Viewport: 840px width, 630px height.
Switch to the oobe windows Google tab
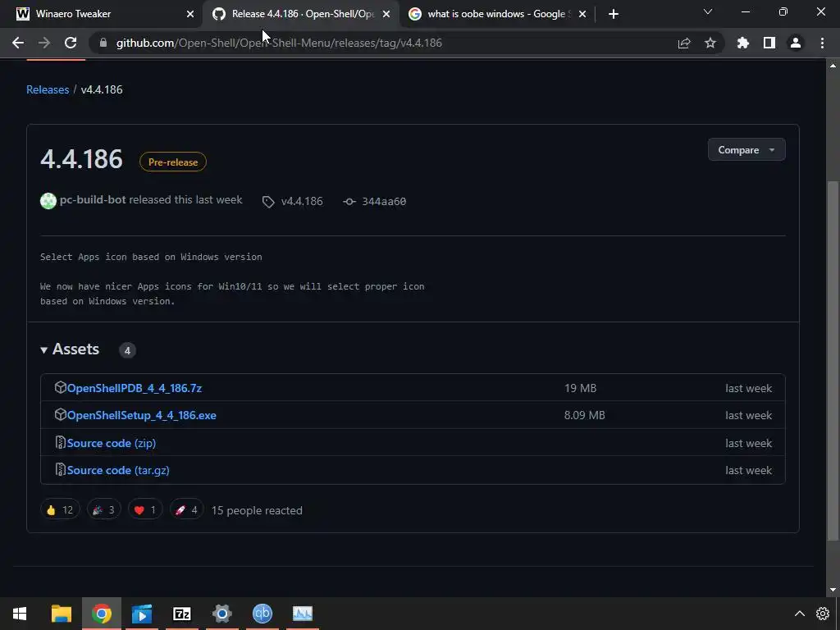(x=495, y=14)
